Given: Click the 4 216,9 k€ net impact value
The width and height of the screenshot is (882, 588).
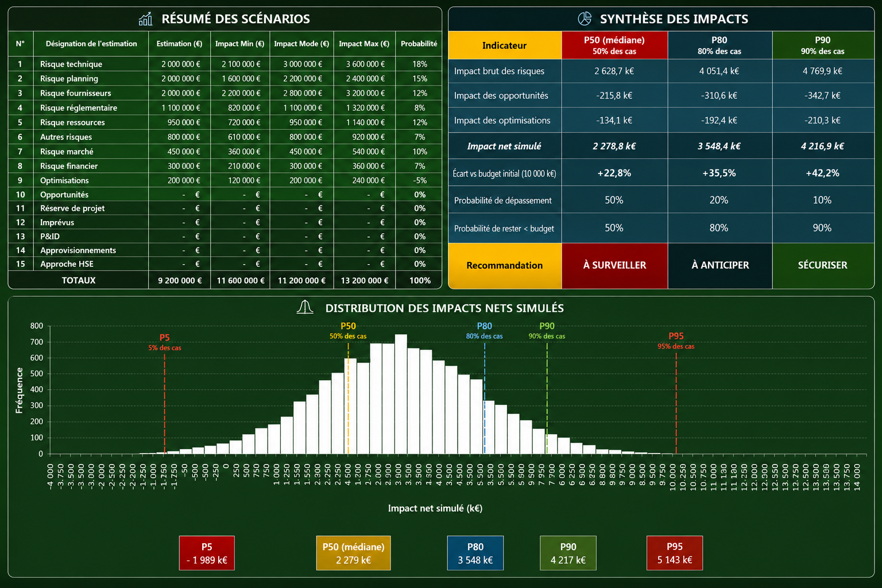Looking at the screenshot, I should click(x=822, y=146).
